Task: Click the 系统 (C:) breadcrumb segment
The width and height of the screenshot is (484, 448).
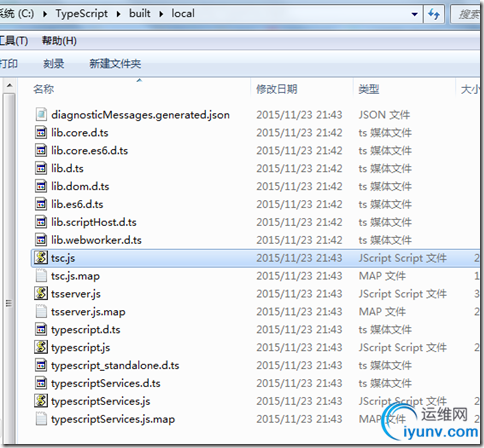Action: pyautogui.click(x=17, y=14)
